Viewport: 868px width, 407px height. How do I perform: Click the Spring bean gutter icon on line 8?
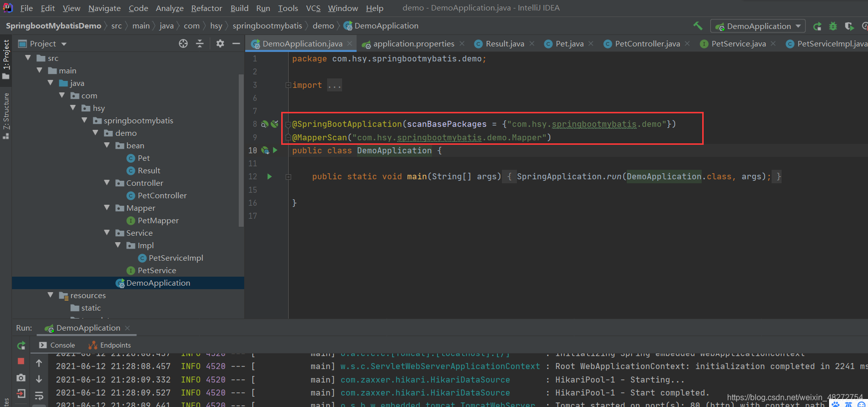tap(265, 124)
